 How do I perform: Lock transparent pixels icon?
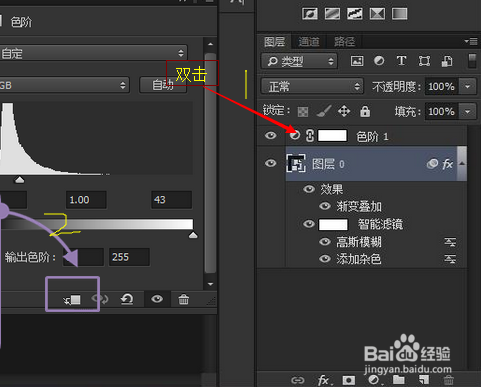click(x=303, y=112)
